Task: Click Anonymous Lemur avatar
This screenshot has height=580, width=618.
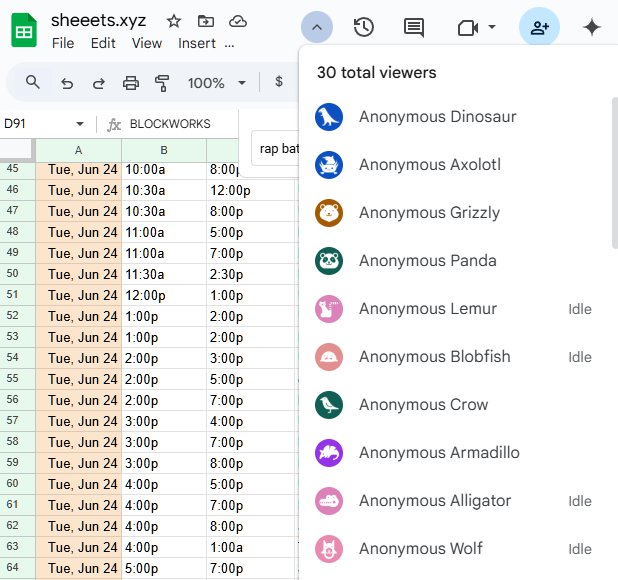Action: pyautogui.click(x=329, y=309)
